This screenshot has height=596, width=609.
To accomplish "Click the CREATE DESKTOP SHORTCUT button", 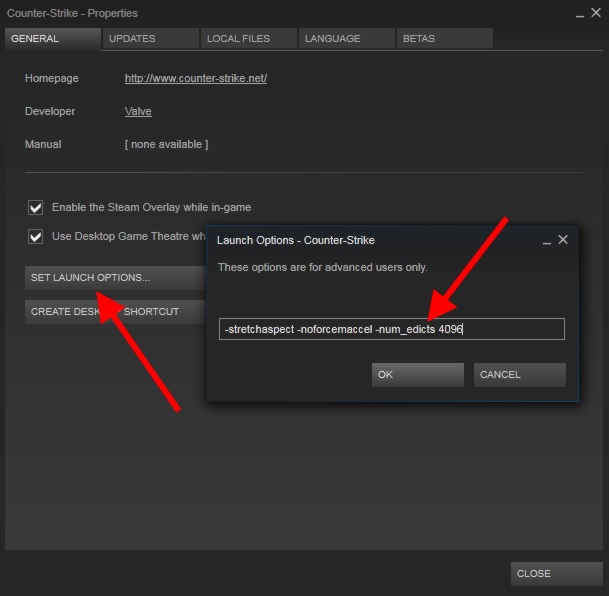I will pyautogui.click(x=105, y=311).
